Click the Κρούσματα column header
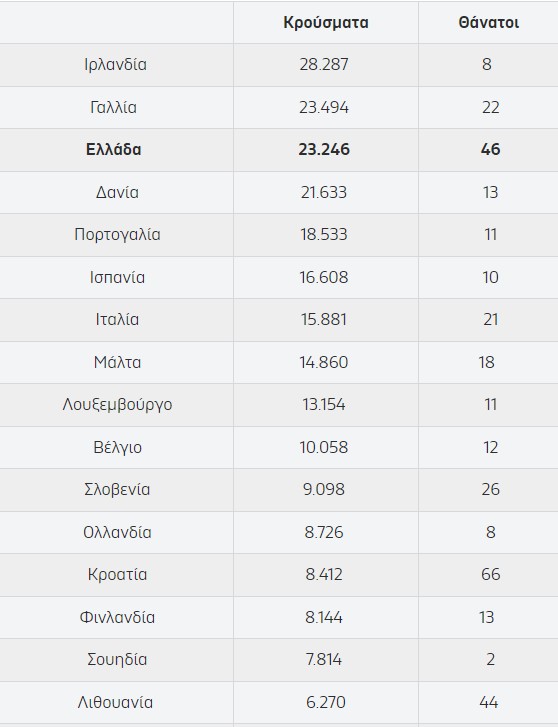 click(326, 23)
